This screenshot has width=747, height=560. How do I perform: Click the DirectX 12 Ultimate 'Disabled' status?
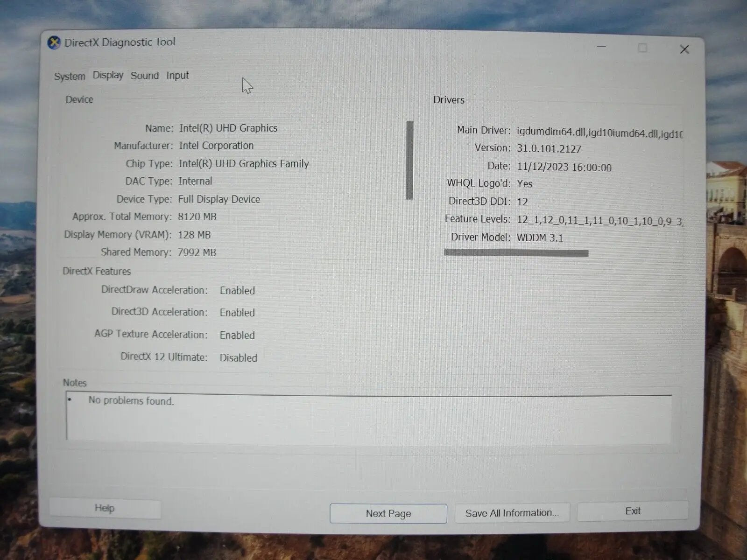pos(238,358)
